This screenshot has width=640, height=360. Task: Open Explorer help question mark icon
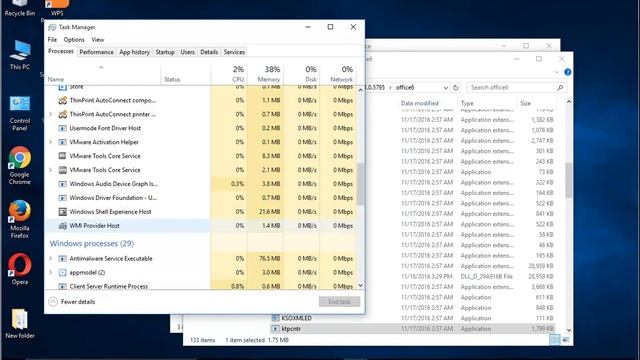(567, 72)
